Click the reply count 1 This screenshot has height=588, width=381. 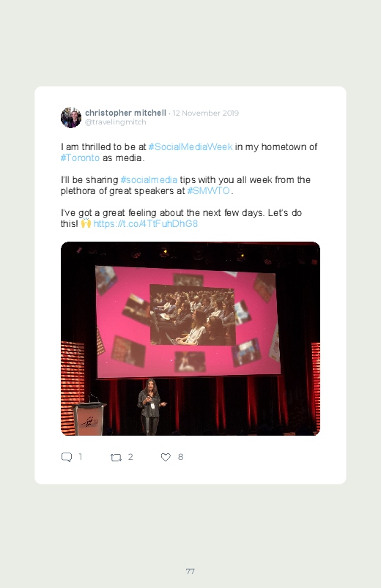tap(81, 457)
